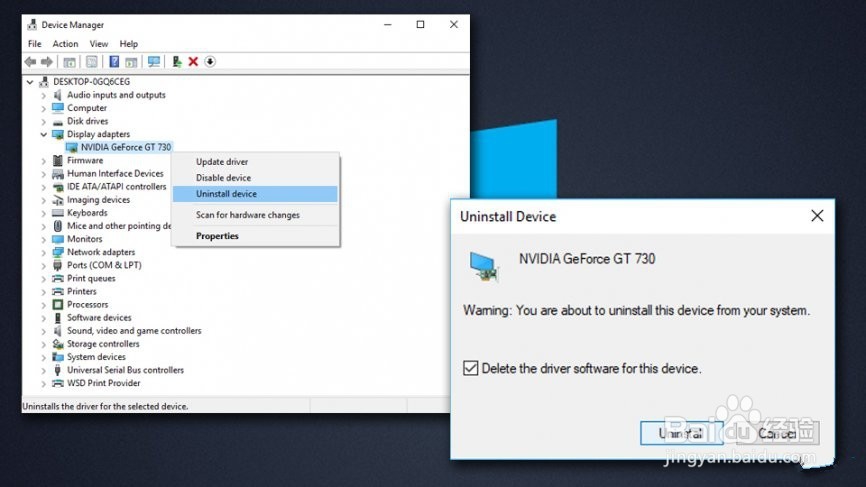Image resolution: width=866 pixels, height=487 pixels.
Task: Click the Scan for hardware changes monitor icon
Action: point(154,62)
